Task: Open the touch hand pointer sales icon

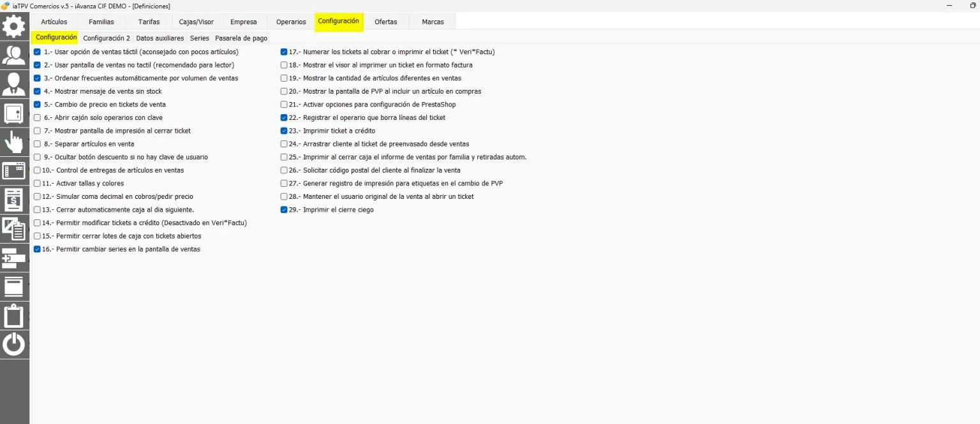Action: click(x=14, y=142)
